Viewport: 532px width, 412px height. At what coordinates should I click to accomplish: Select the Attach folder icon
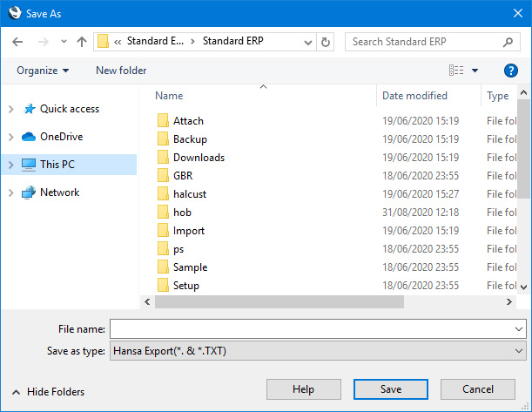point(163,120)
